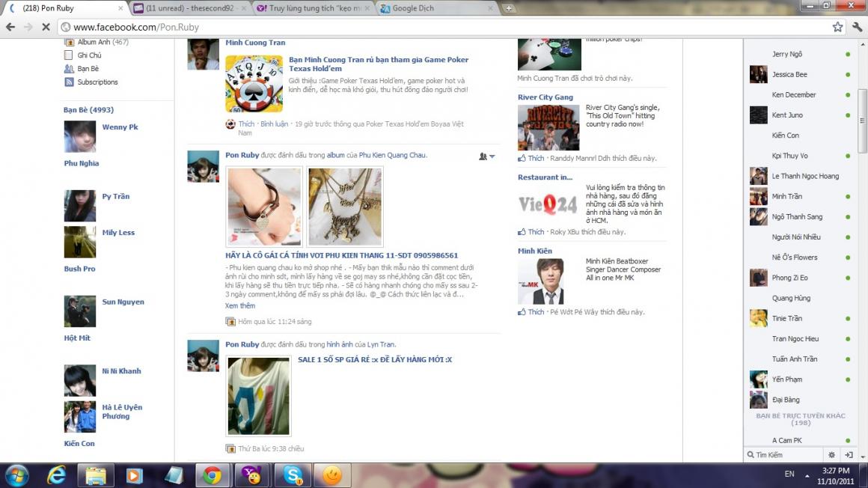This screenshot has height=488, width=868.
Task: Expand post with Xem thêm
Action: [239, 306]
